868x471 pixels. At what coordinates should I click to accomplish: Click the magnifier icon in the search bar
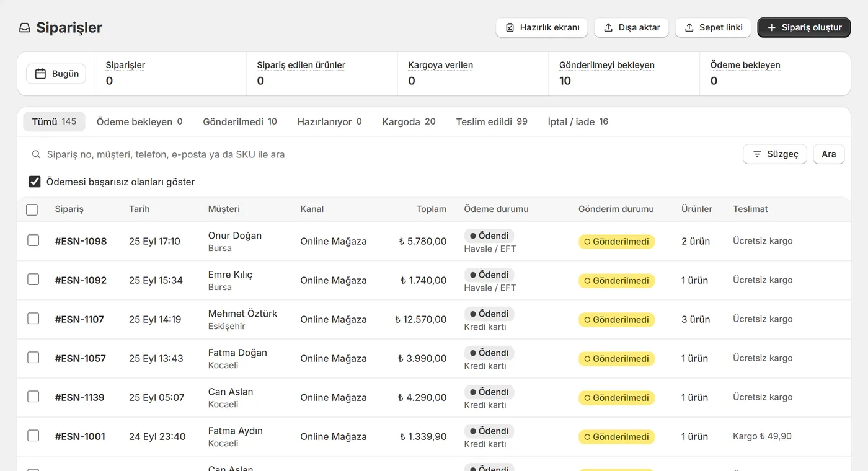37,154
